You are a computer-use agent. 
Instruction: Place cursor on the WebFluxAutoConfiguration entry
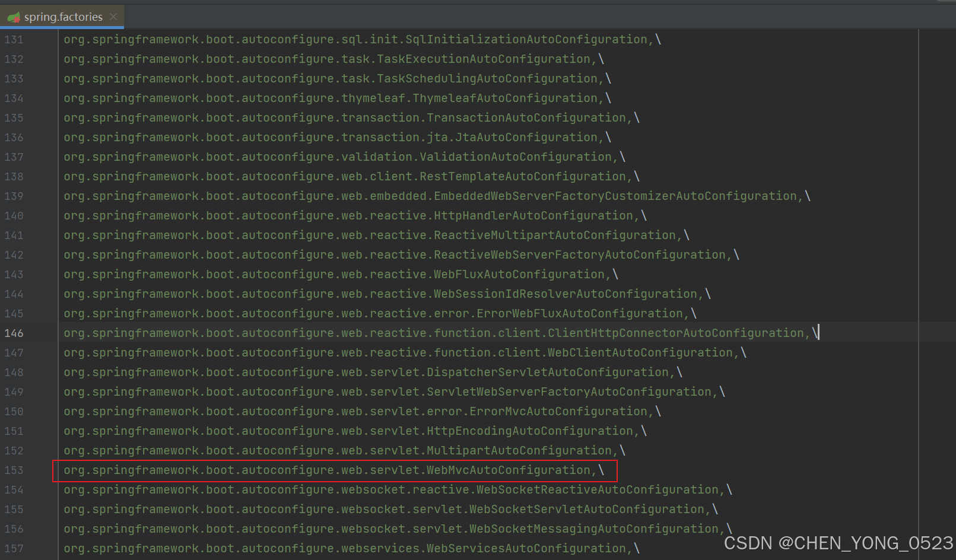pyautogui.click(x=338, y=274)
